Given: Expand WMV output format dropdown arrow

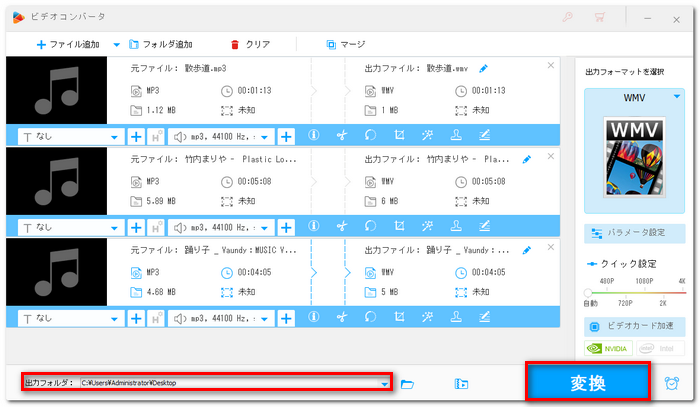Looking at the screenshot, I should click(677, 96).
